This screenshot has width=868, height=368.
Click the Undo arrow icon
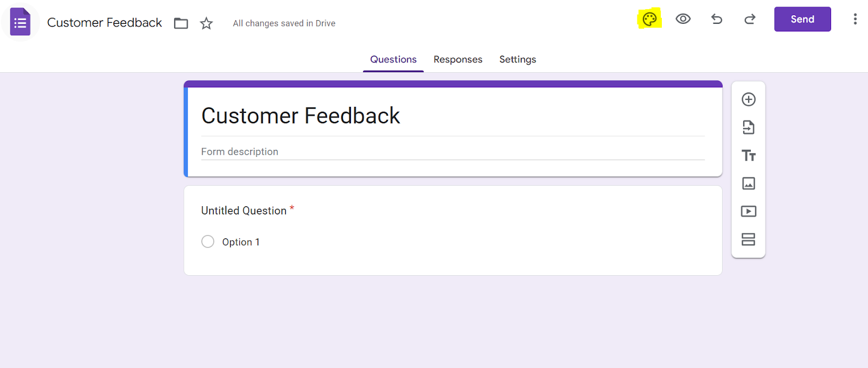[x=717, y=19]
